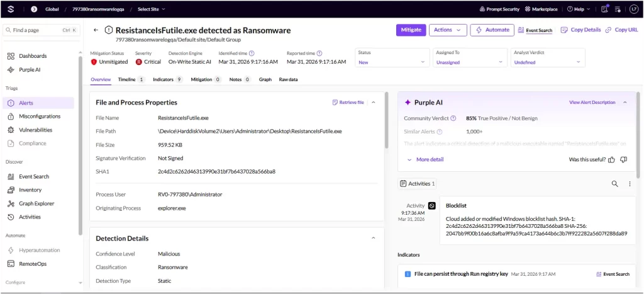Click the 797380ransomwarelogqa breadcrumb
This screenshot has height=294, width=644.
click(x=97, y=9)
